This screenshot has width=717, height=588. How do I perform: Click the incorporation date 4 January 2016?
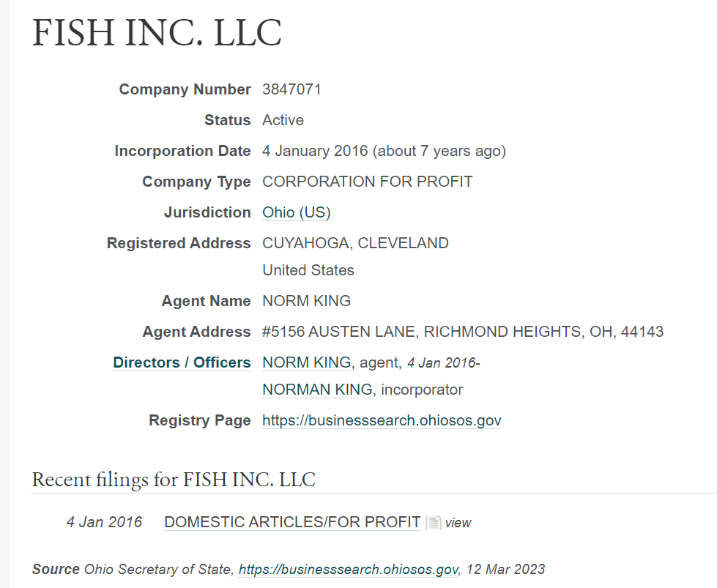[x=316, y=151]
